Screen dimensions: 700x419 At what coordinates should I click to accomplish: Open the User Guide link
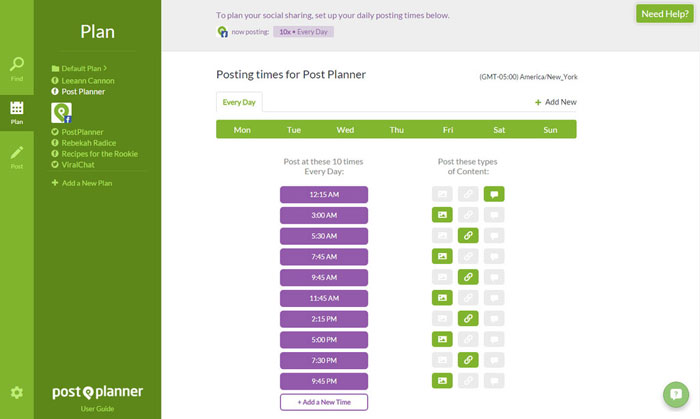tap(97, 409)
